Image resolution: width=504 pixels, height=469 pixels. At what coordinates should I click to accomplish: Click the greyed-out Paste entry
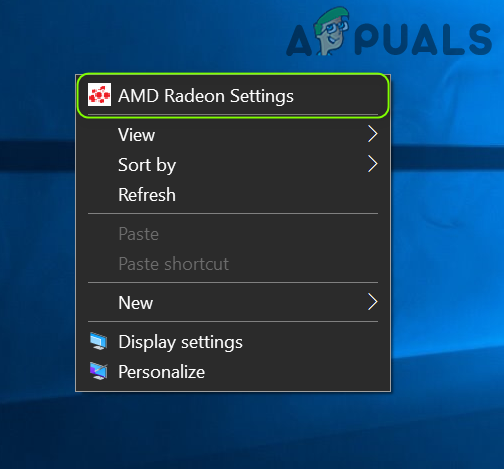(x=233, y=234)
